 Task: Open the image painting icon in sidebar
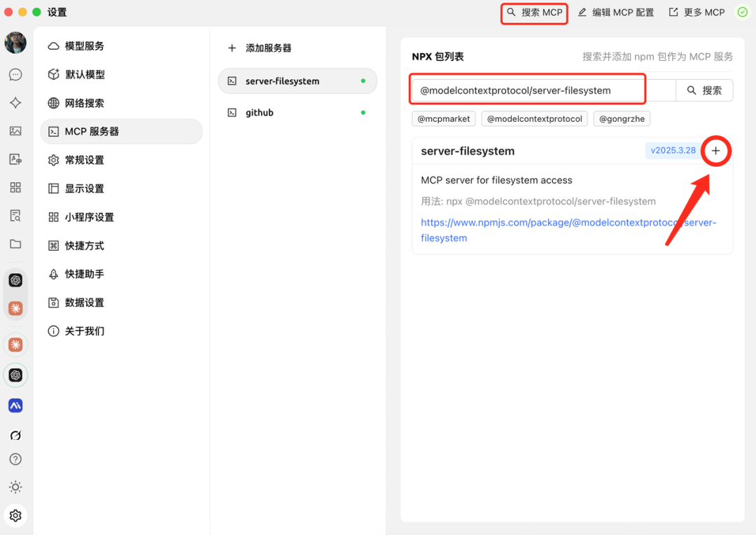[x=15, y=131]
